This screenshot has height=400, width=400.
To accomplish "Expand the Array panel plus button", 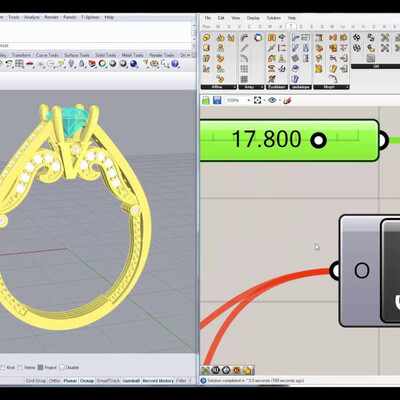I will [262, 87].
